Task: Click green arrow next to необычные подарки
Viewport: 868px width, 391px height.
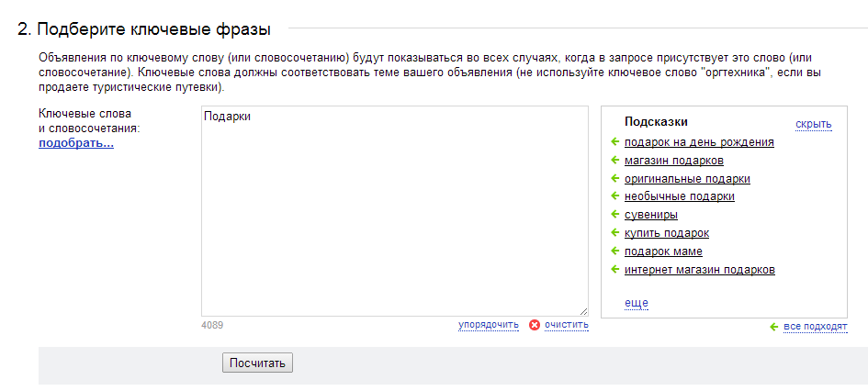Action: [614, 196]
